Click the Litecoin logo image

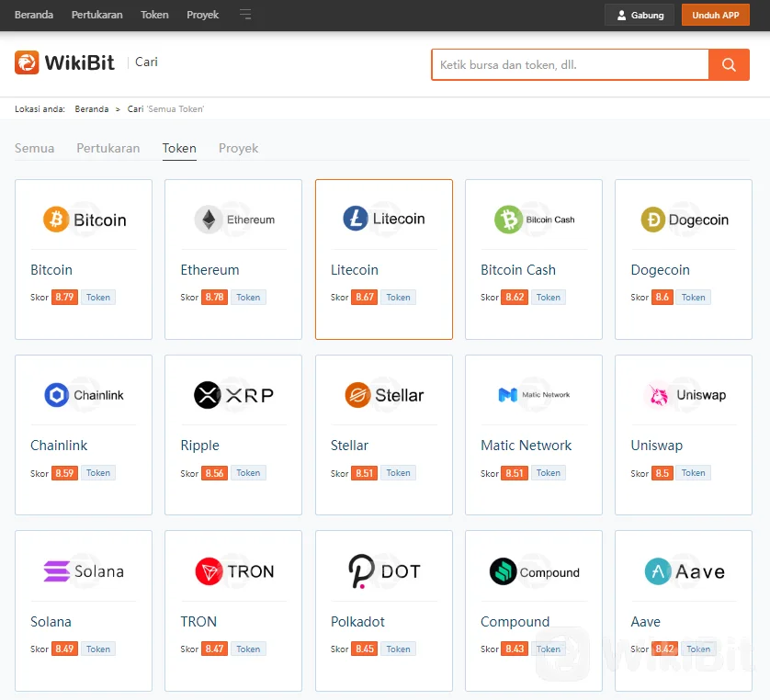(384, 219)
